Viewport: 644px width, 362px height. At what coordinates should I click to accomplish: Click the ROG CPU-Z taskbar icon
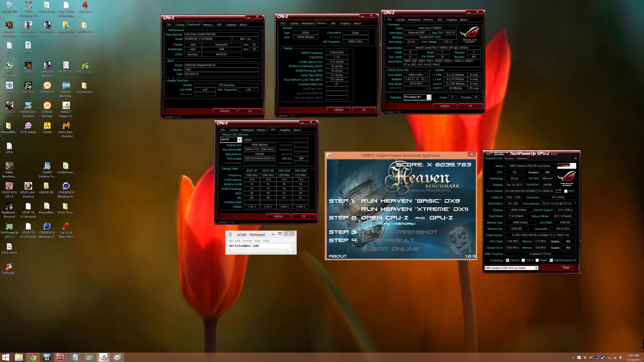tap(60, 357)
